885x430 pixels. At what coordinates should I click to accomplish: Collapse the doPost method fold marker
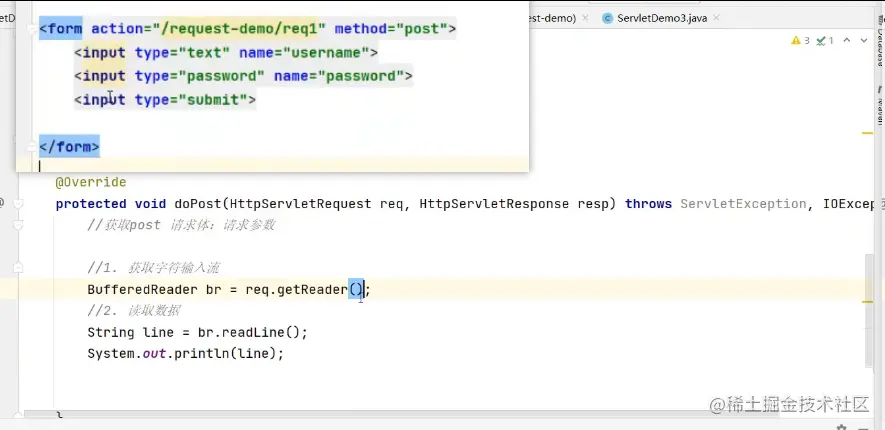click(x=18, y=204)
